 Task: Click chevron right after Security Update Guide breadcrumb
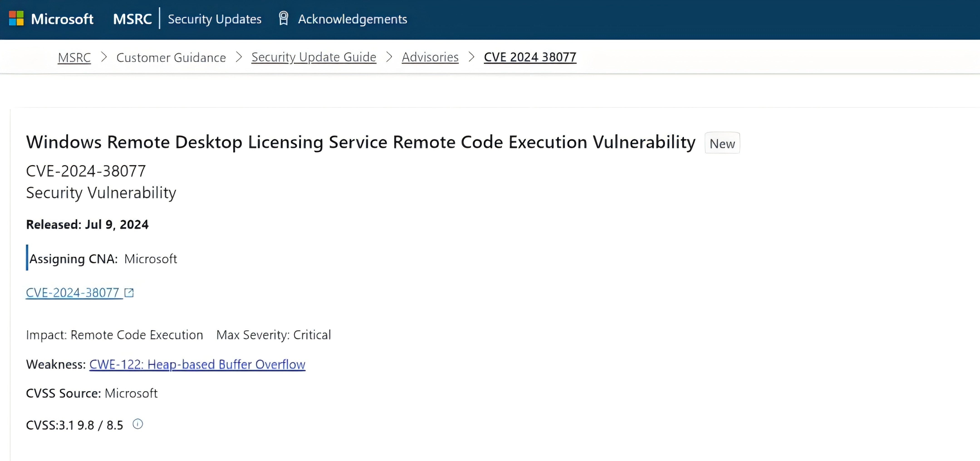click(389, 57)
